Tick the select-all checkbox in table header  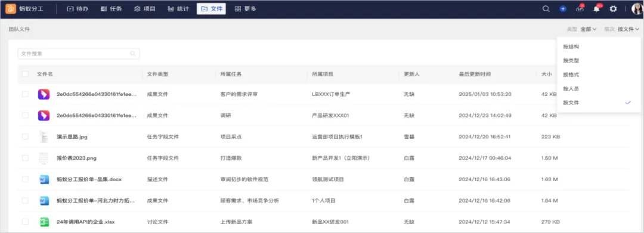26,74
